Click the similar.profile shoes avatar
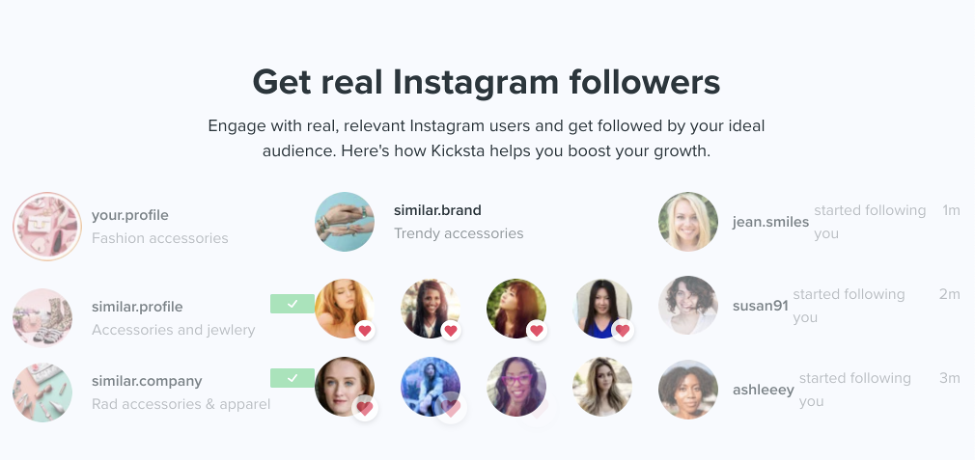 pyautogui.click(x=42, y=317)
